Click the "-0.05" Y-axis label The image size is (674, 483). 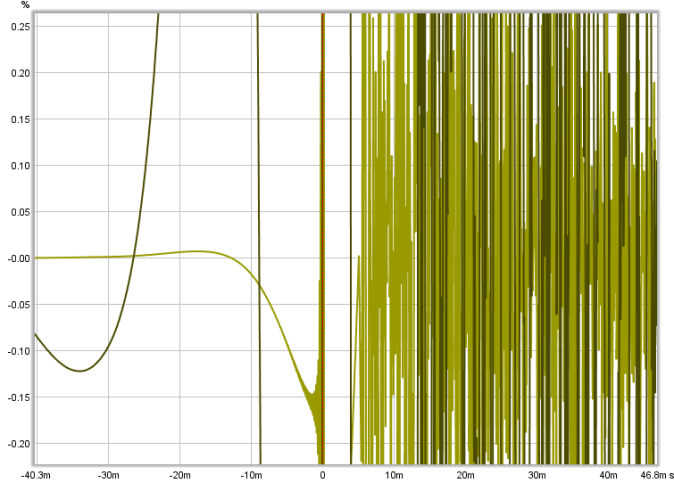coord(19,305)
